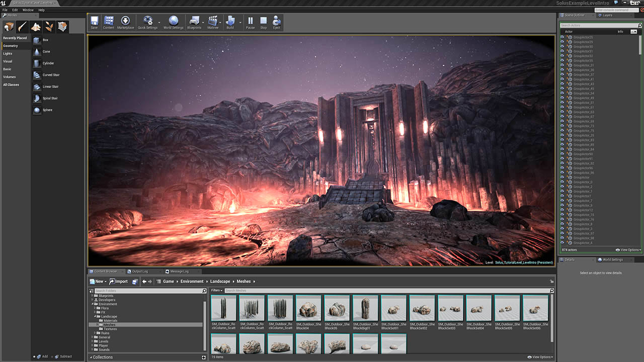The height and width of the screenshot is (362, 644).
Task: Toggle visibility of GroupActor29
Action: (x=562, y=42)
